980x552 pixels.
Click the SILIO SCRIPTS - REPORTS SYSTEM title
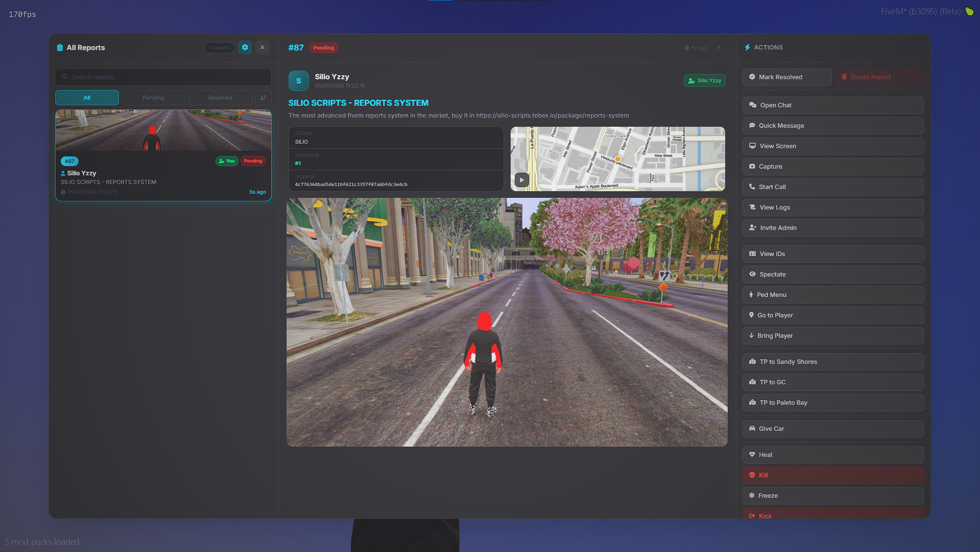click(358, 103)
